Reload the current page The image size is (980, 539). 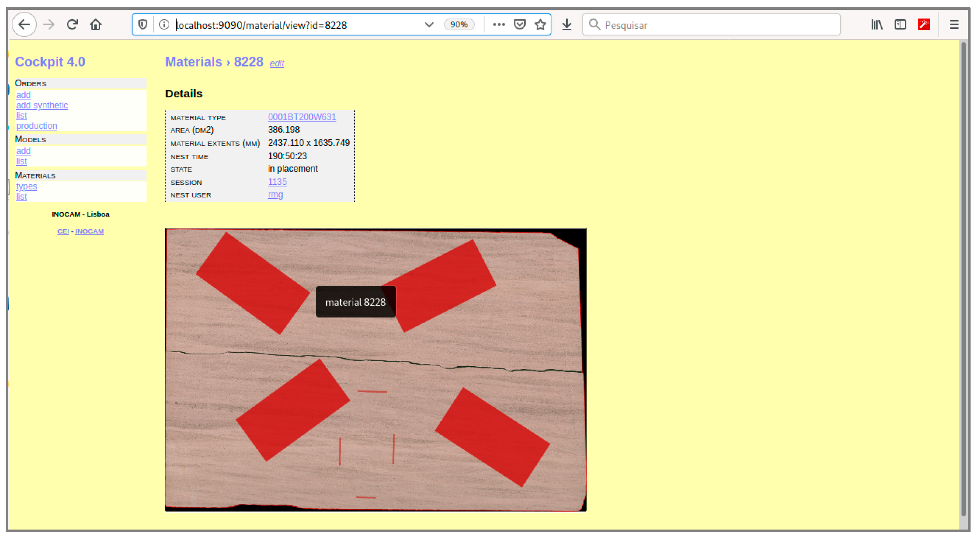72,25
